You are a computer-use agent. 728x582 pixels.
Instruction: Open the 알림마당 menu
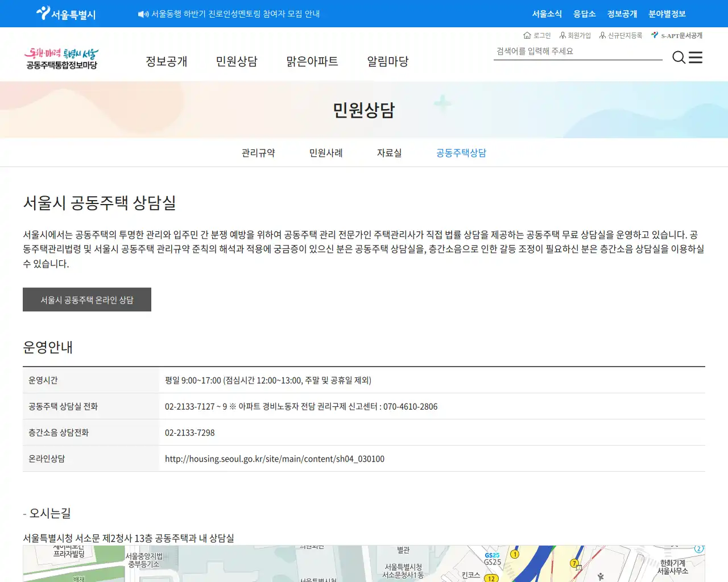[x=387, y=61]
